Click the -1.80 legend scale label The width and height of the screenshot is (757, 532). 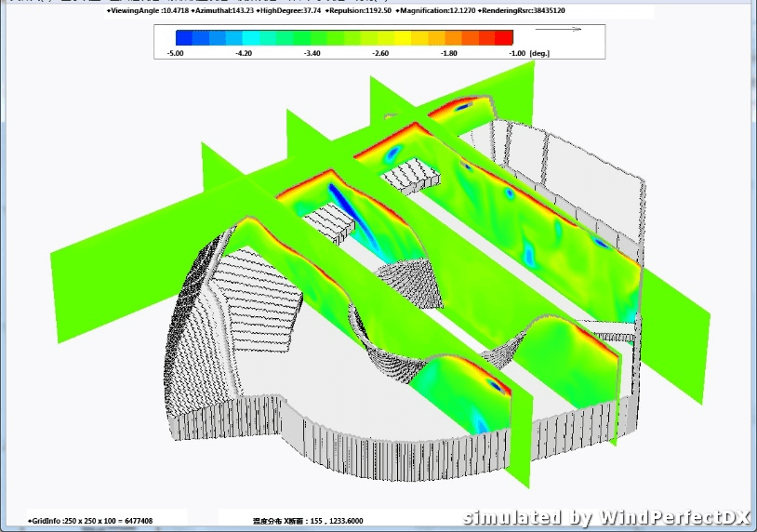pyautogui.click(x=448, y=54)
